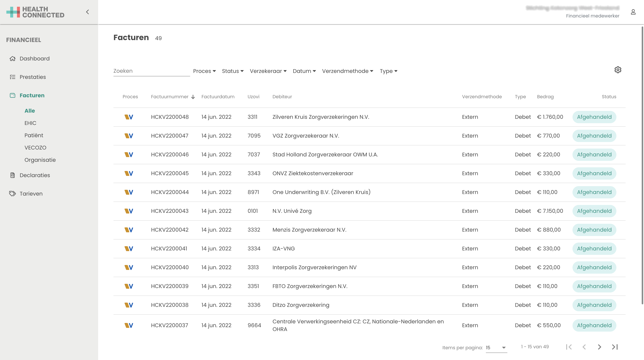This screenshot has height=360, width=644.
Task: Expand the Verzendmethode filter
Action: pos(347,71)
